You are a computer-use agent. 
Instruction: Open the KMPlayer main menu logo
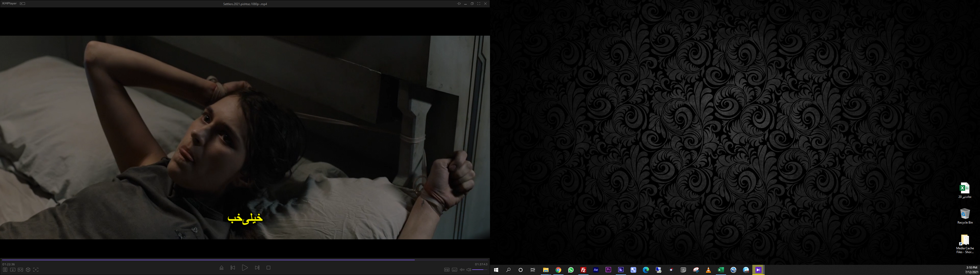click(x=9, y=3)
